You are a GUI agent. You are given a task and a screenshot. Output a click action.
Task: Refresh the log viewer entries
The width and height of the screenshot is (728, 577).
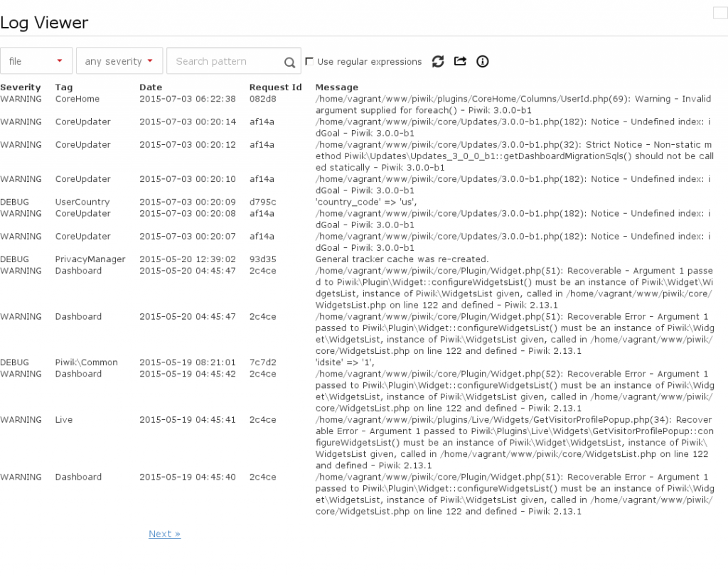click(438, 62)
